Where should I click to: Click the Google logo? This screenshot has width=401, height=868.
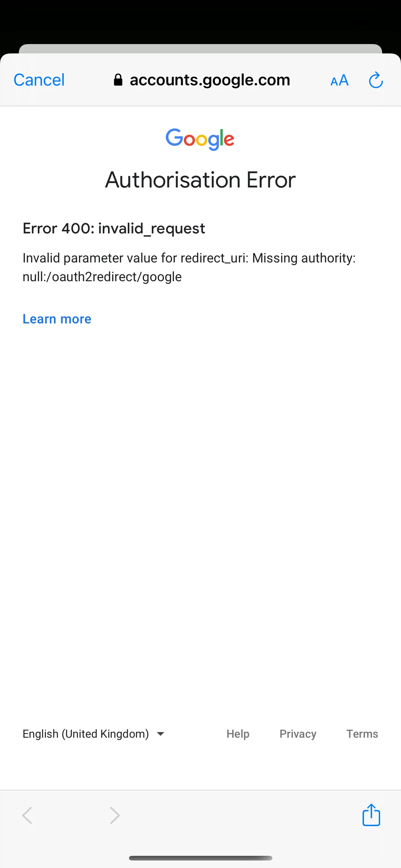click(200, 139)
